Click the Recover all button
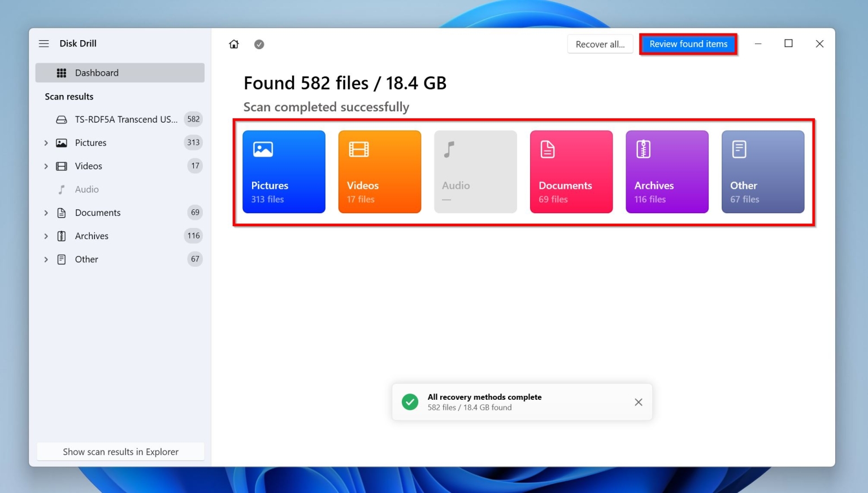The width and height of the screenshot is (868, 493). click(600, 44)
